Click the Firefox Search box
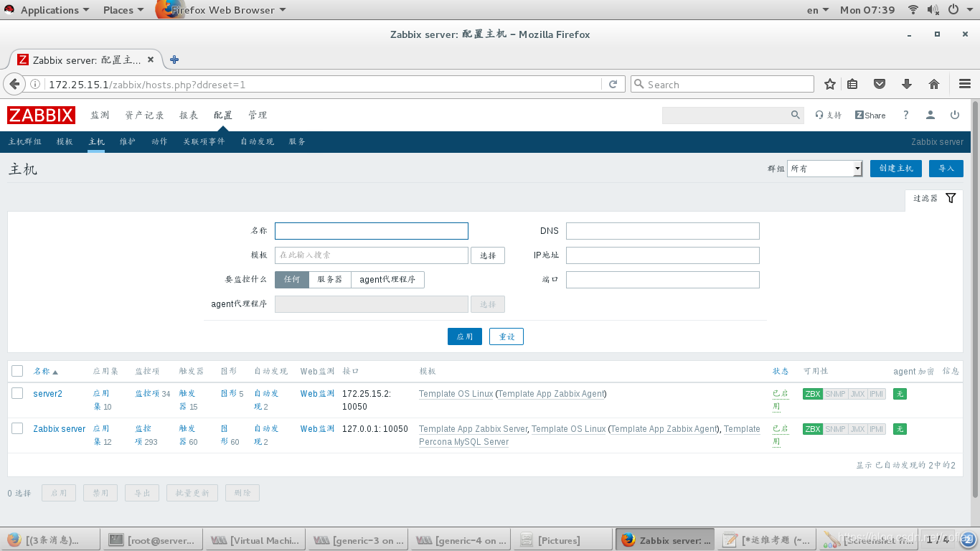Image resolution: width=980 pixels, height=551 pixels. (x=722, y=84)
